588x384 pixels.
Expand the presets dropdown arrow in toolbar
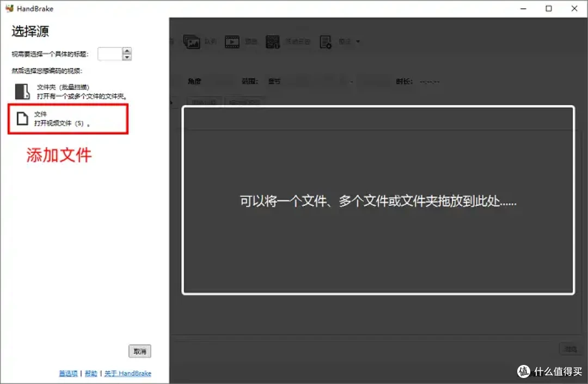pyautogui.click(x=358, y=41)
